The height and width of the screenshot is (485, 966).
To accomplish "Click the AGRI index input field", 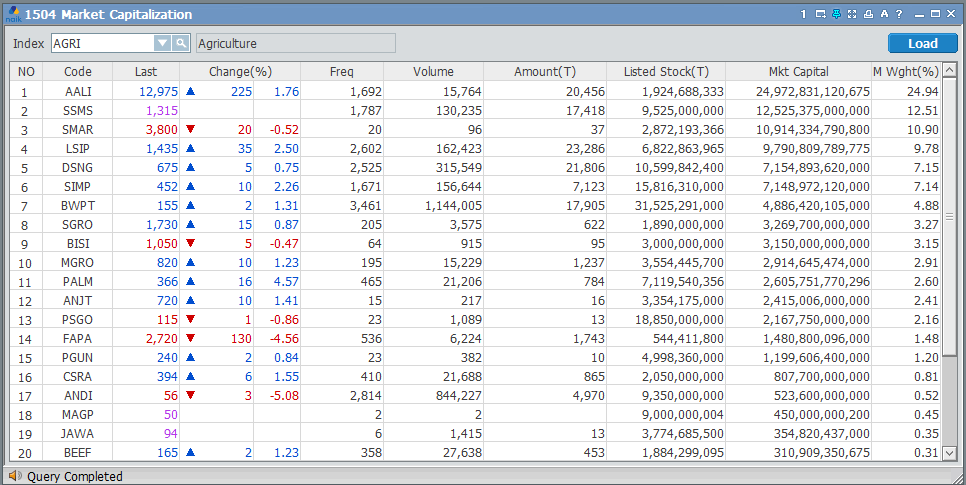I will click(101, 43).
